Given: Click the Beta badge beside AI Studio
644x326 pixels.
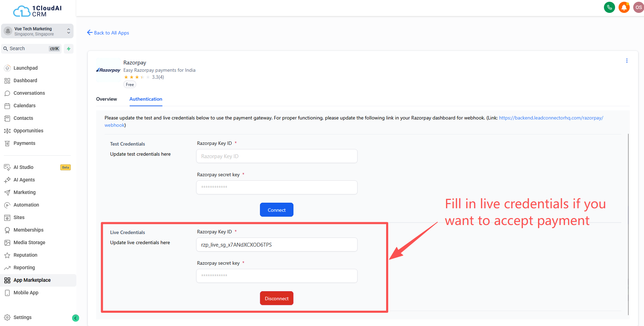Looking at the screenshot, I should coord(66,168).
